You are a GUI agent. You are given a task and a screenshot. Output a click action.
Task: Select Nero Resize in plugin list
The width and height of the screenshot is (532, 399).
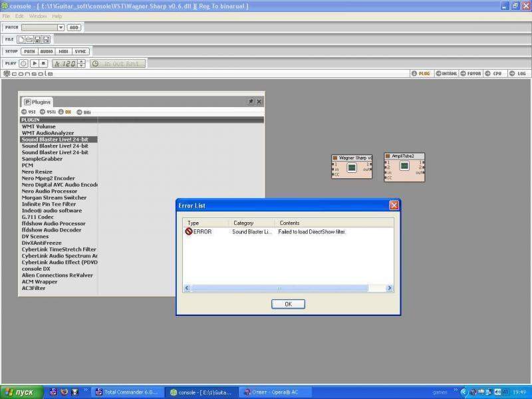tap(37, 172)
